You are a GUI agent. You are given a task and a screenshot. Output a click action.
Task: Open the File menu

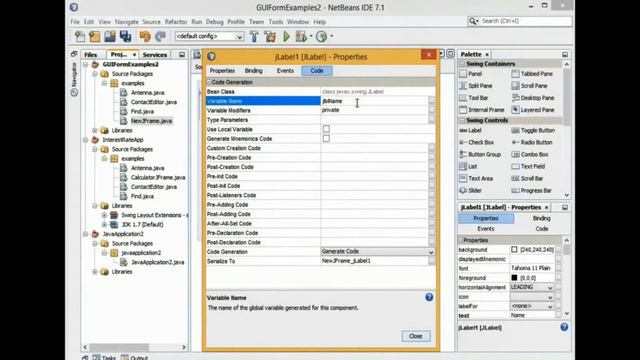pyautogui.click(x=75, y=22)
